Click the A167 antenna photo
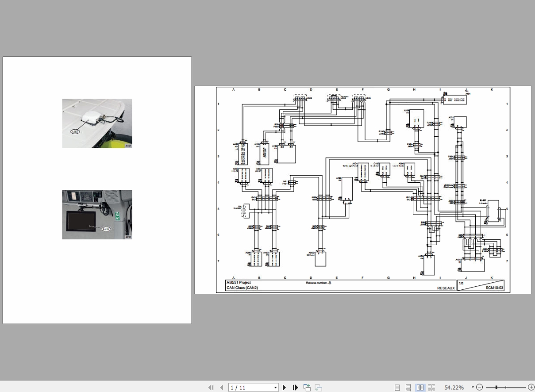 click(x=97, y=123)
